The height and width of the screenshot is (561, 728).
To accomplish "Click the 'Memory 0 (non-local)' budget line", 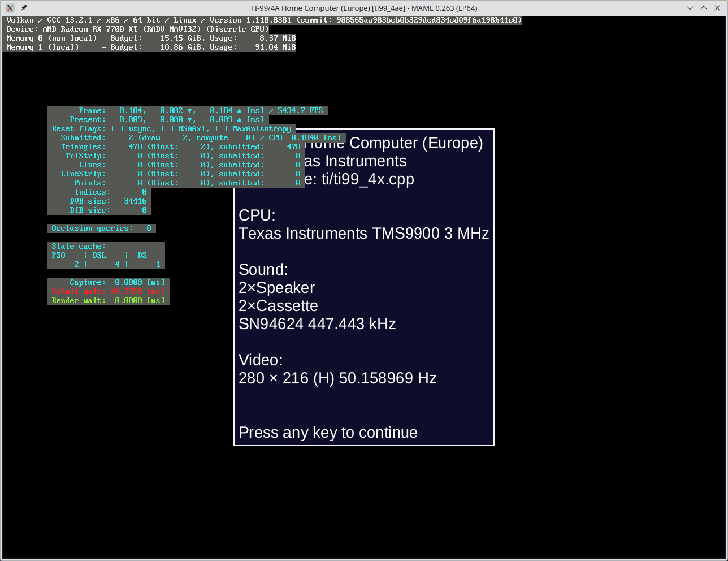I will click(x=150, y=38).
